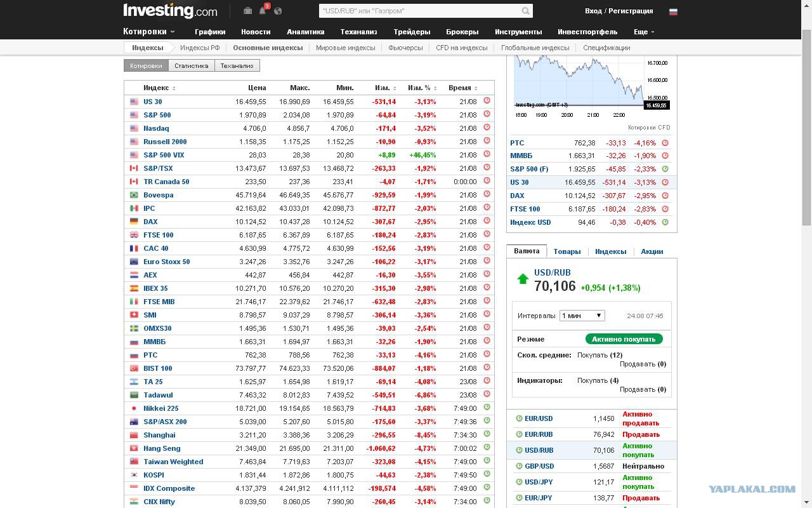This screenshot has height=508, width=812.
Task: Open the EUR/RUB currency pair link
Action: pyautogui.click(x=539, y=434)
